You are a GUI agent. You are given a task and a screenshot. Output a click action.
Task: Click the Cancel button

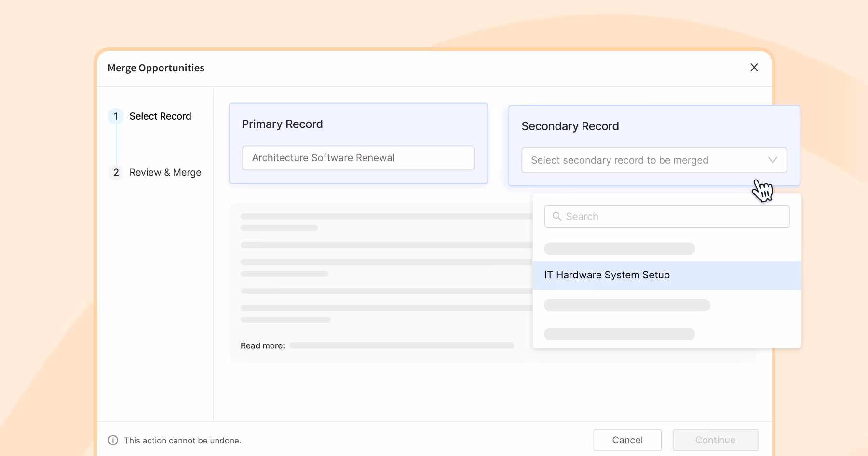point(627,440)
